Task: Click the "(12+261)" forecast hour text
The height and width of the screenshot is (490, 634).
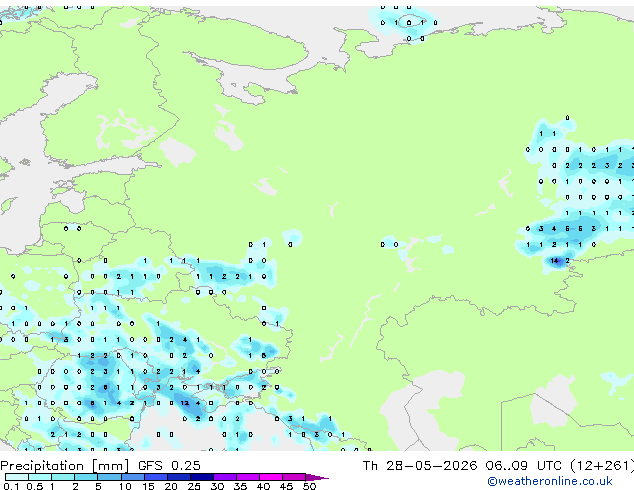Action: (x=602, y=466)
